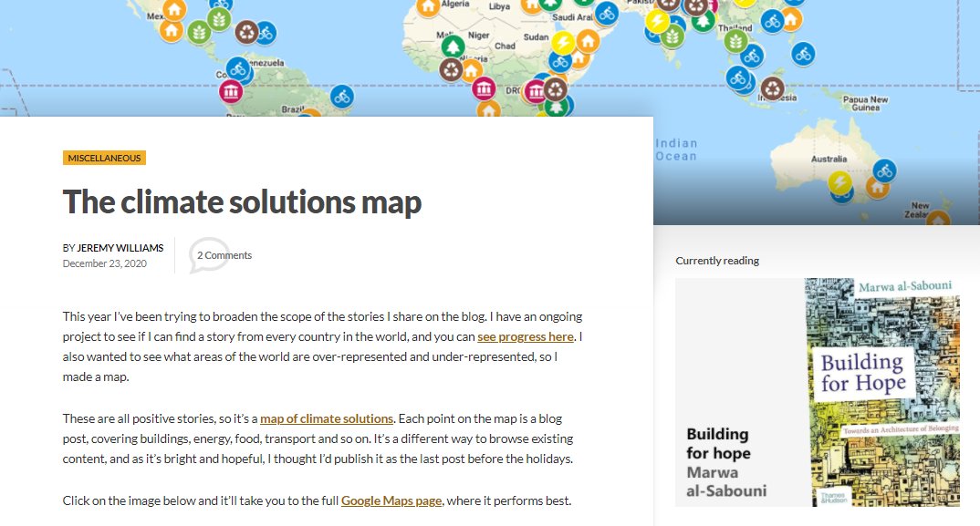The height and width of the screenshot is (526, 980).
Task: Click the orange house marker in Ethiopia area
Action: pyautogui.click(x=588, y=41)
